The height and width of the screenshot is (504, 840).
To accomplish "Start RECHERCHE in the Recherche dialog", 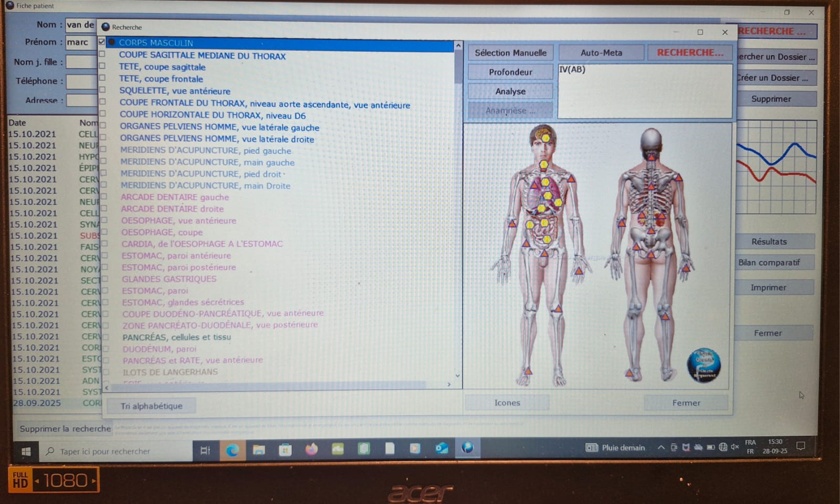I will point(690,52).
